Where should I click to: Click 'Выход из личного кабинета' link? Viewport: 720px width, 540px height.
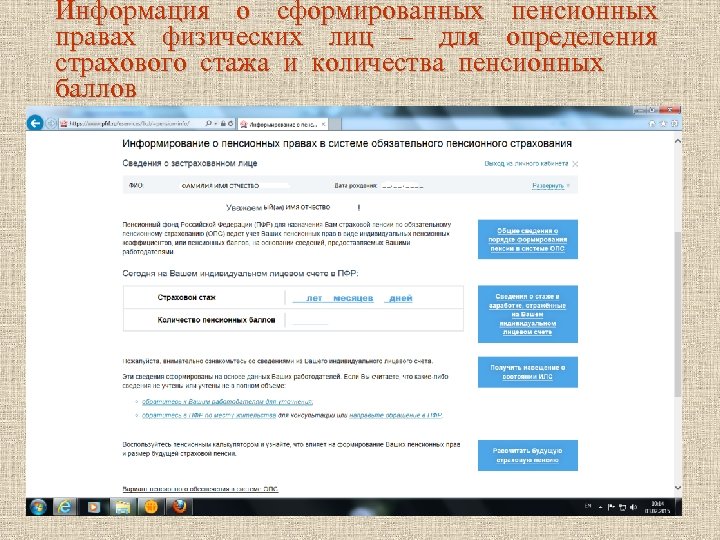[x=526, y=163]
